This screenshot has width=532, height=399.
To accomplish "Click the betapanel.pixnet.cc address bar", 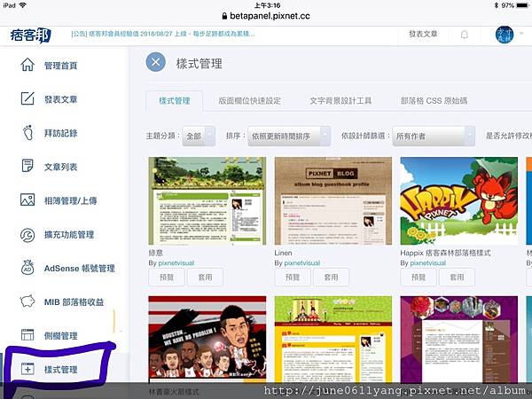I will coord(266,16).
